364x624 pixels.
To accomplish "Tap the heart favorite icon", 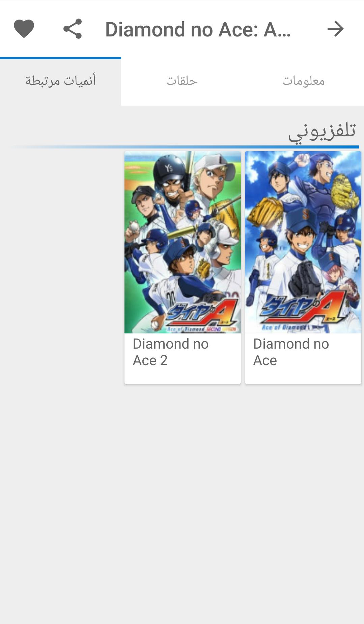I will (24, 29).
